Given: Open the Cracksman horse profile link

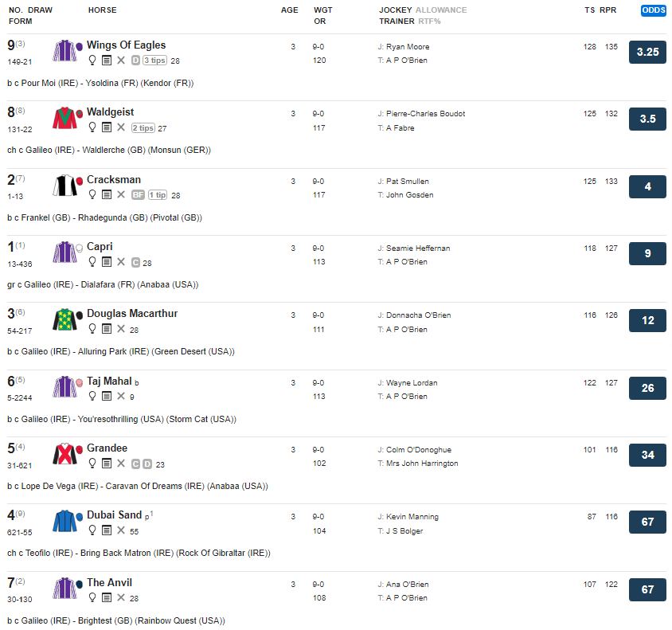Looking at the screenshot, I should click(114, 180).
